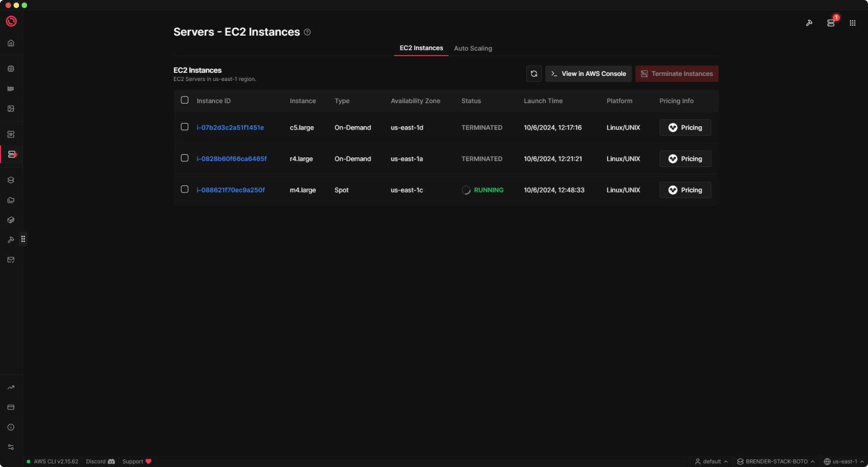The image size is (868, 467).
Task: Open the settings sliders sidebar icon
Action: click(x=11, y=447)
